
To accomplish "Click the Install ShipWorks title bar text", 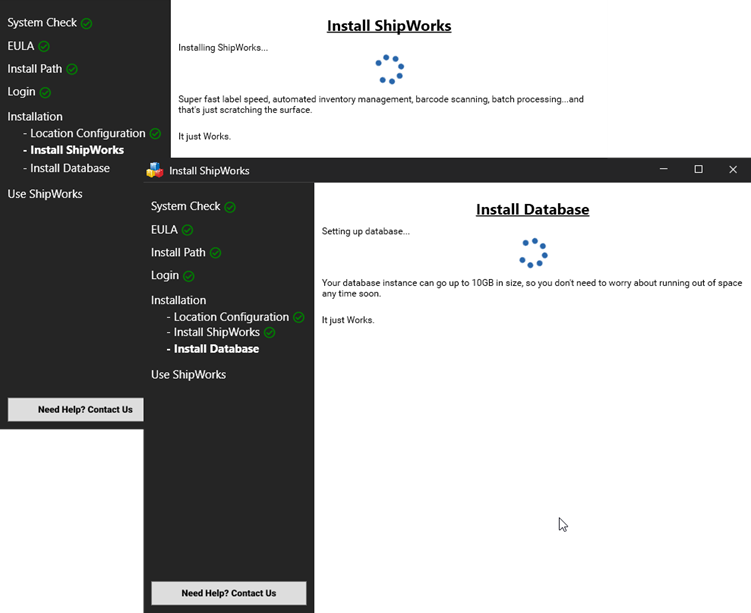I will point(209,171).
